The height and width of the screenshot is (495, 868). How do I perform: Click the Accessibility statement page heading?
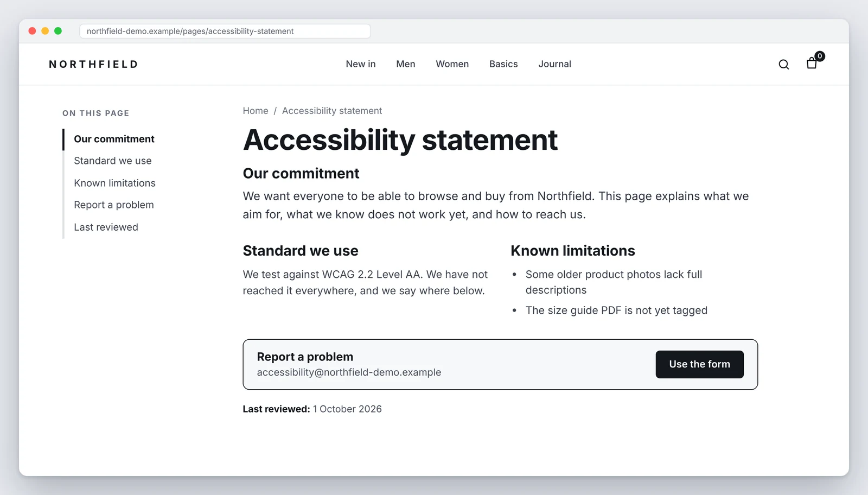tap(400, 140)
